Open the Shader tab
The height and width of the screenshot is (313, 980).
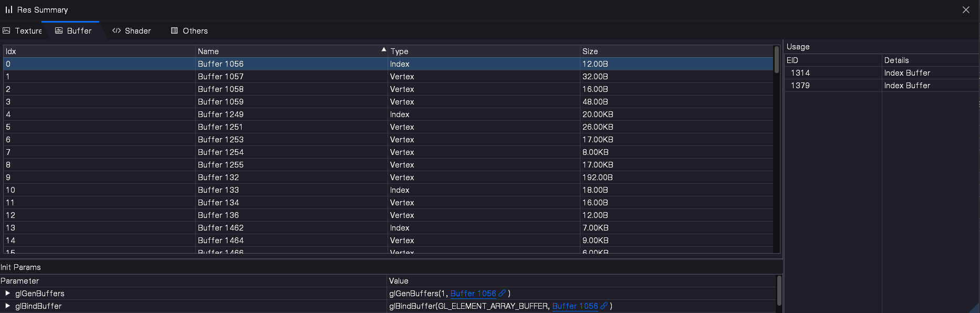click(131, 31)
